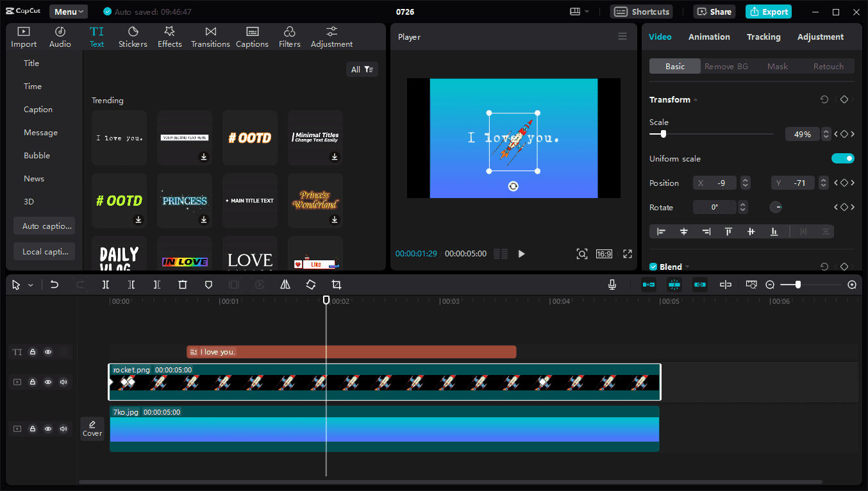Open the layout dropdown in title bar

pyautogui.click(x=580, y=12)
